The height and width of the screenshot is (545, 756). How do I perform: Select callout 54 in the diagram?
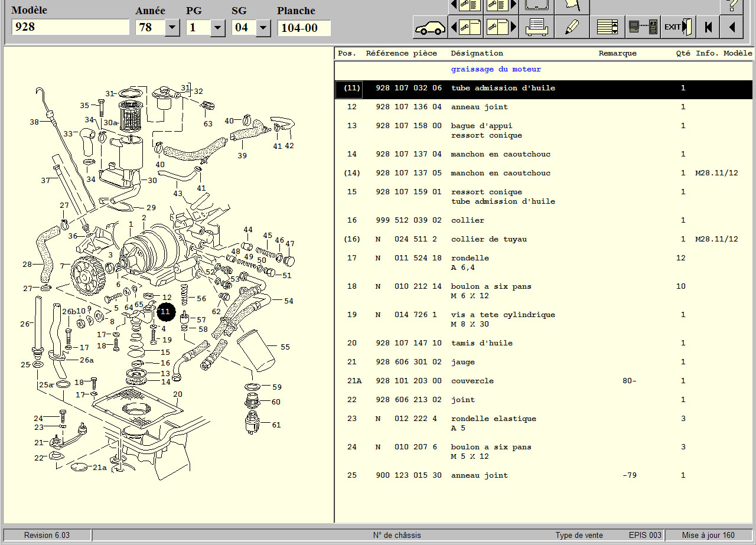coord(288,301)
